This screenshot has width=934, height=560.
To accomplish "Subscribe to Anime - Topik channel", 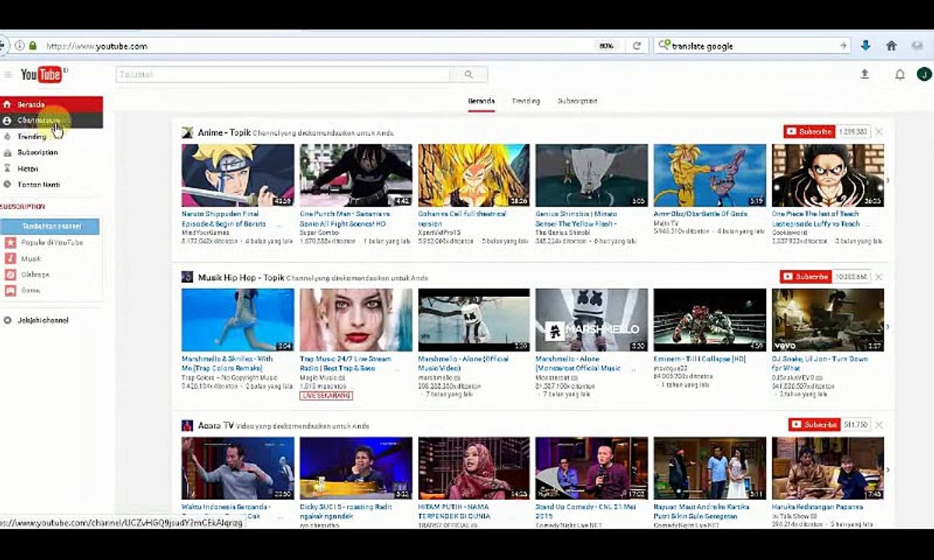I will [809, 132].
